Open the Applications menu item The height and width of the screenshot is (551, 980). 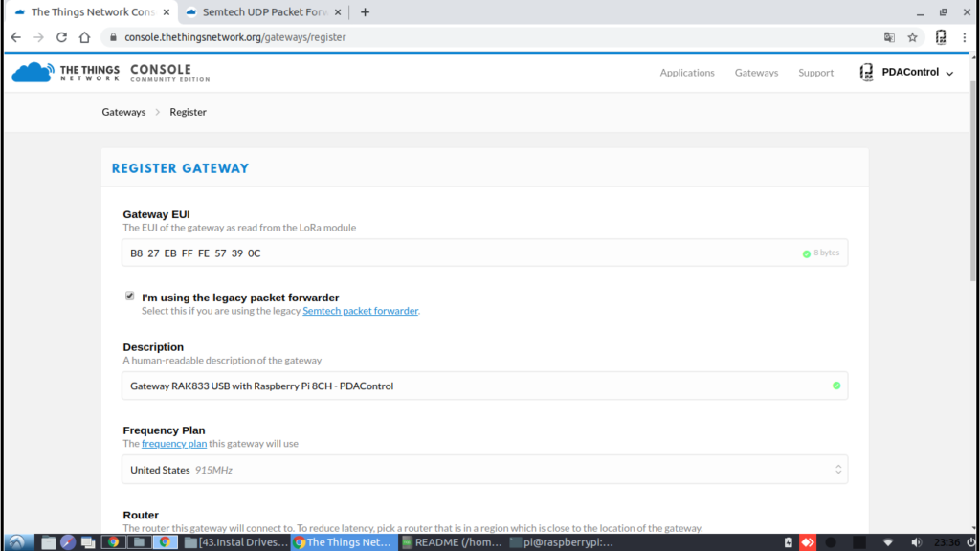click(x=687, y=73)
